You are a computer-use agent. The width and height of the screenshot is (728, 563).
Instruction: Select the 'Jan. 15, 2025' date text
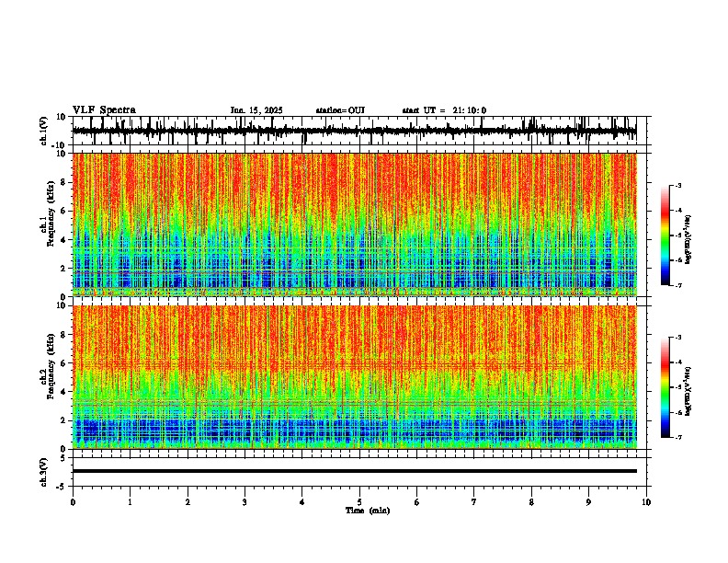(x=256, y=110)
